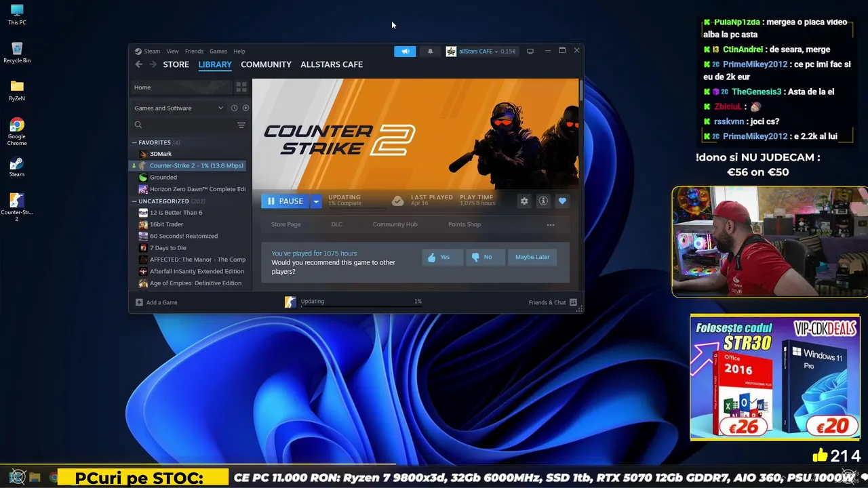Viewport: 868px width, 488px height.
Task: Toggle Counter-Strike 2 favorite heart
Action: (x=562, y=201)
